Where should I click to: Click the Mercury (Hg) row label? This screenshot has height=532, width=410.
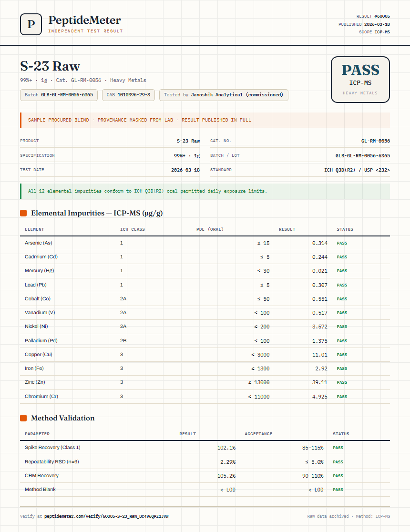click(x=40, y=271)
